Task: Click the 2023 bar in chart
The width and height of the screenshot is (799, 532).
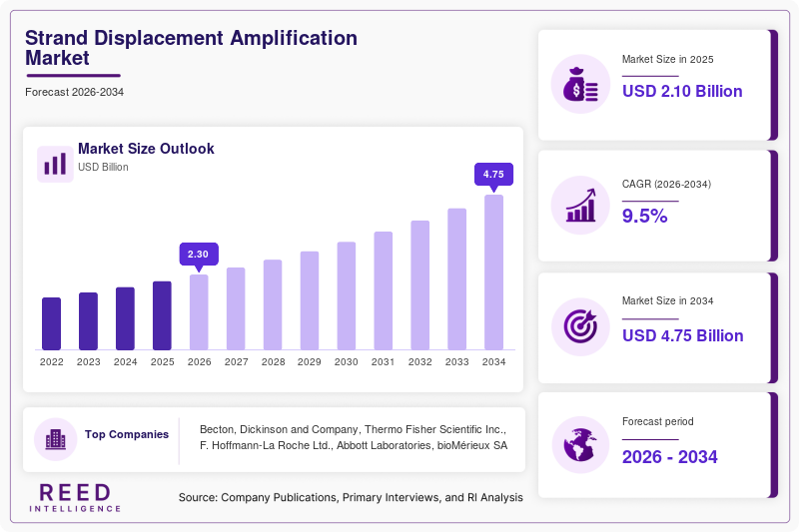Action: pyautogui.click(x=88, y=321)
